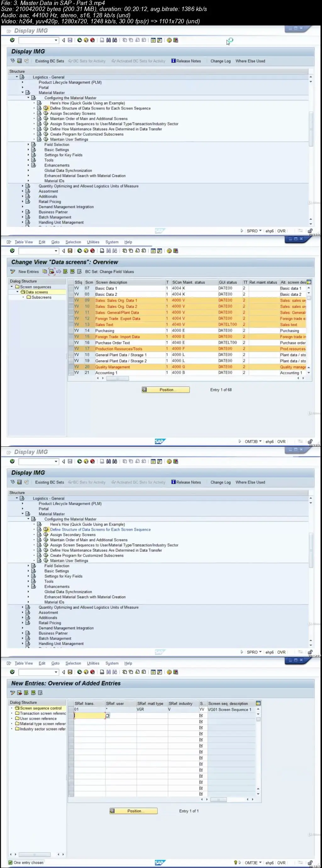
Task: Click lock icon in Change View status bar
Action: (x=310, y=441)
